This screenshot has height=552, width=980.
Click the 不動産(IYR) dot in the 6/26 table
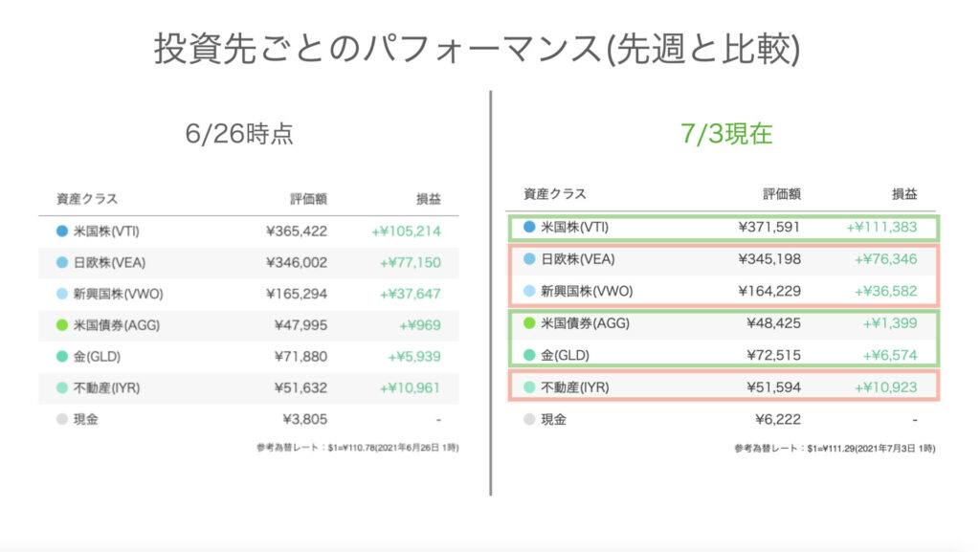pyautogui.click(x=61, y=387)
